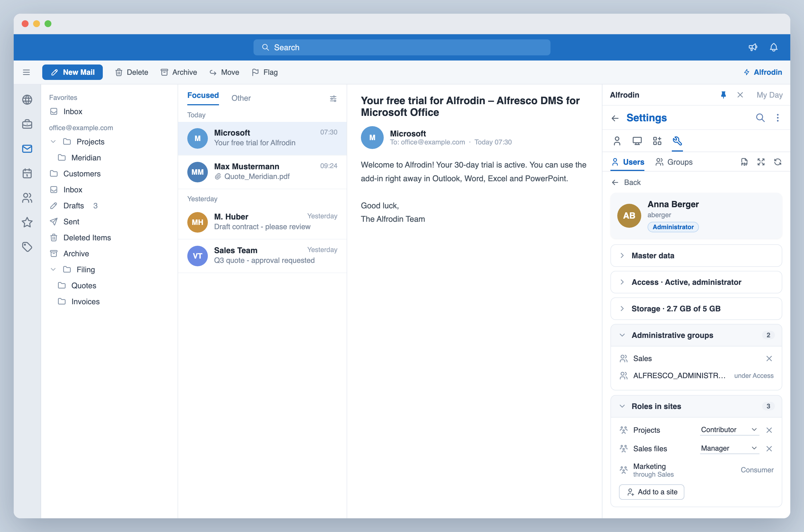Switch to the Groups tab
804x532 pixels.
[x=674, y=162]
